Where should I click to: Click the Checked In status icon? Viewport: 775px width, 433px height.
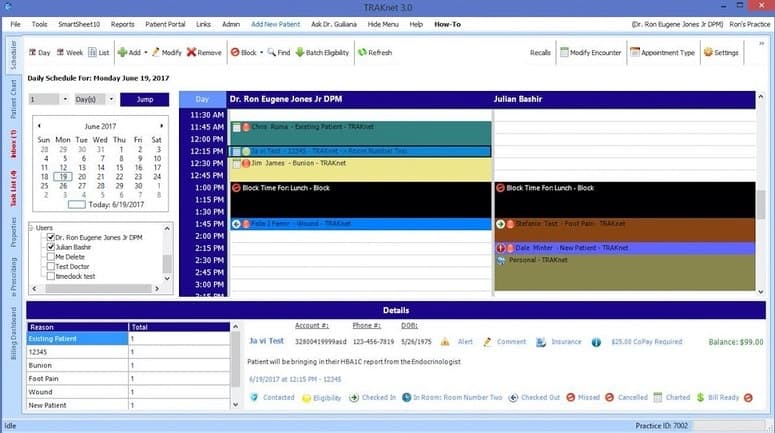click(x=354, y=398)
